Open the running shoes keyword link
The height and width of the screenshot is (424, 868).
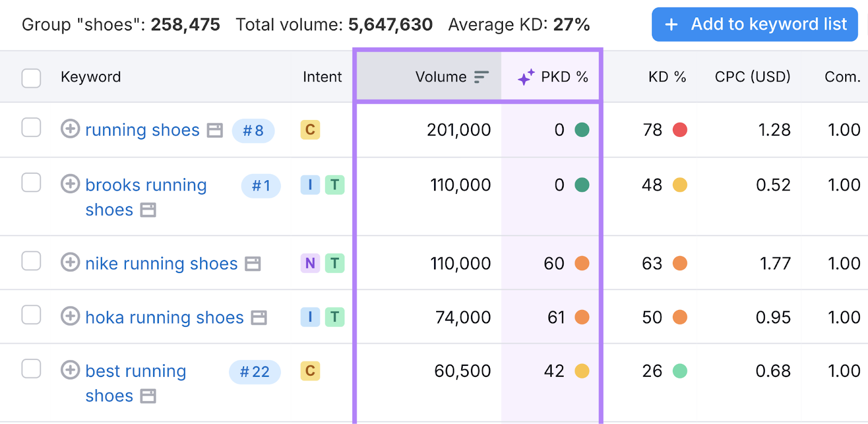pyautogui.click(x=143, y=130)
